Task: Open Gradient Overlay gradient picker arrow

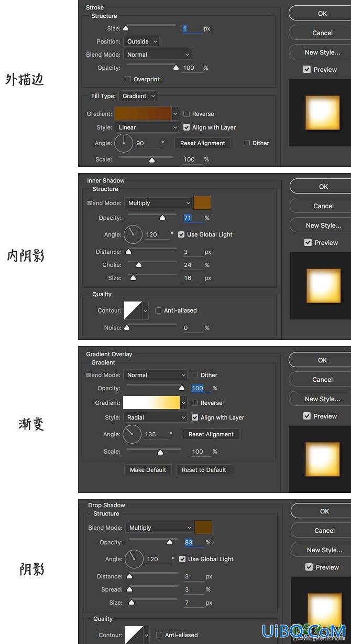Action: tap(183, 403)
